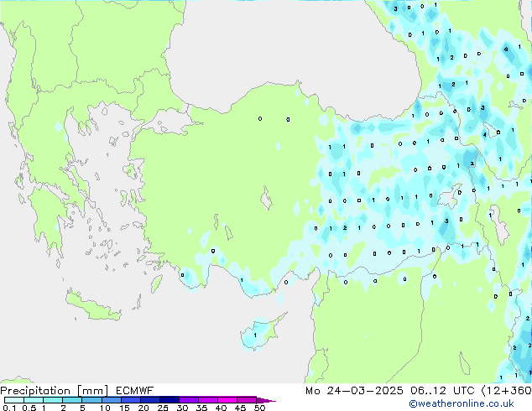Click the 15–20 mm legend swatch

[x=130, y=400]
